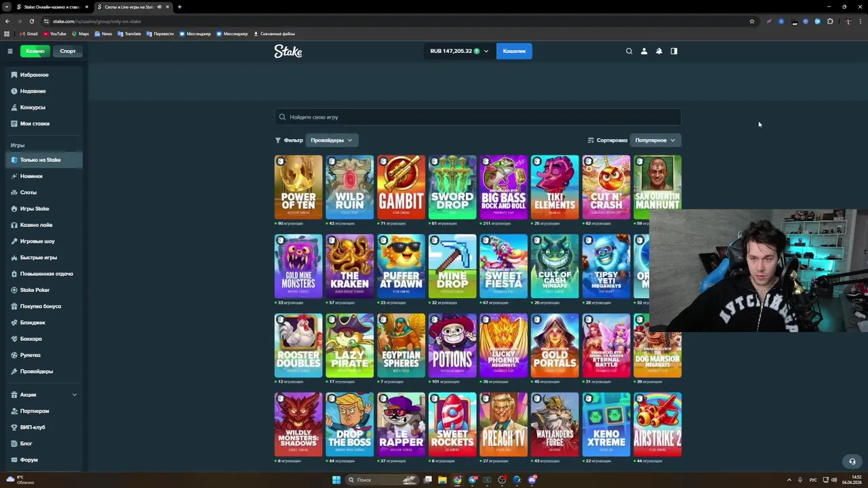This screenshot has height=488, width=868.
Task: Open File Explorer from taskbar
Action: [x=442, y=480]
